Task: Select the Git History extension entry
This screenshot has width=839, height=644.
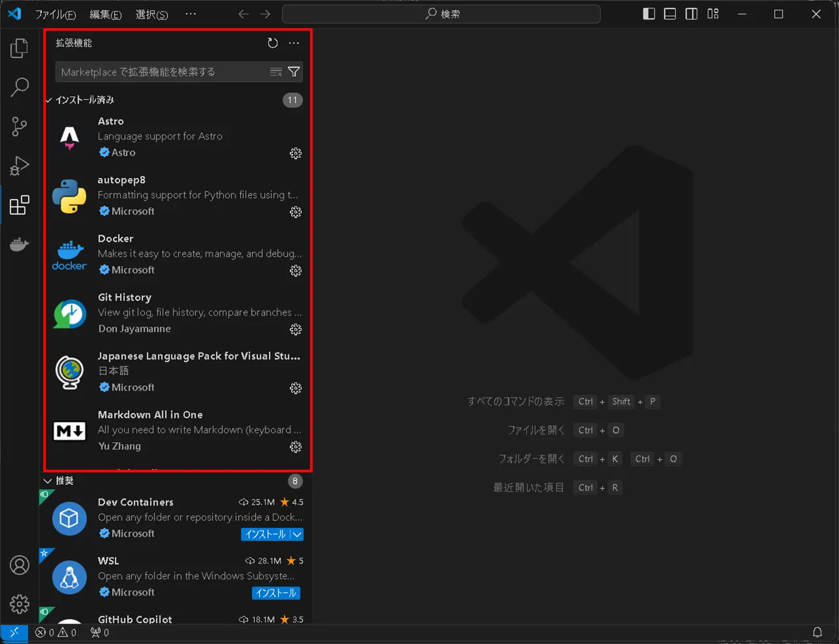Action: coord(176,313)
